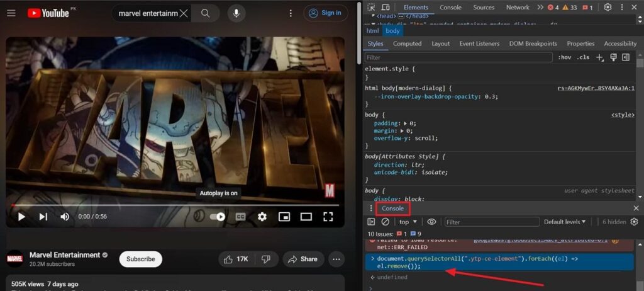This screenshot has width=644, height=291.
Task: Toggle the rendering emulations paintbrush icon
Action: click(613, 57)
